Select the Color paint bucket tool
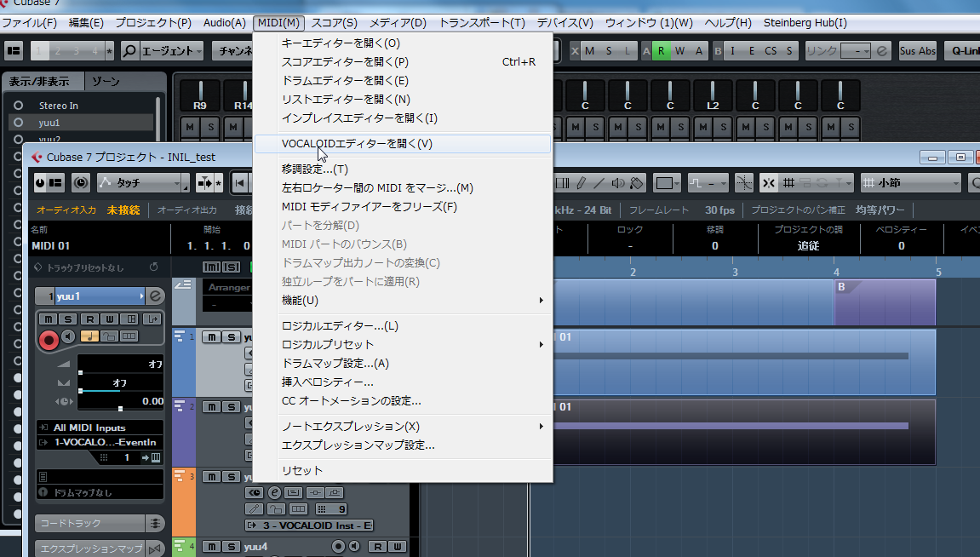Image resolution: width=980 pixels, height=557 pixels. click(636, 182)
